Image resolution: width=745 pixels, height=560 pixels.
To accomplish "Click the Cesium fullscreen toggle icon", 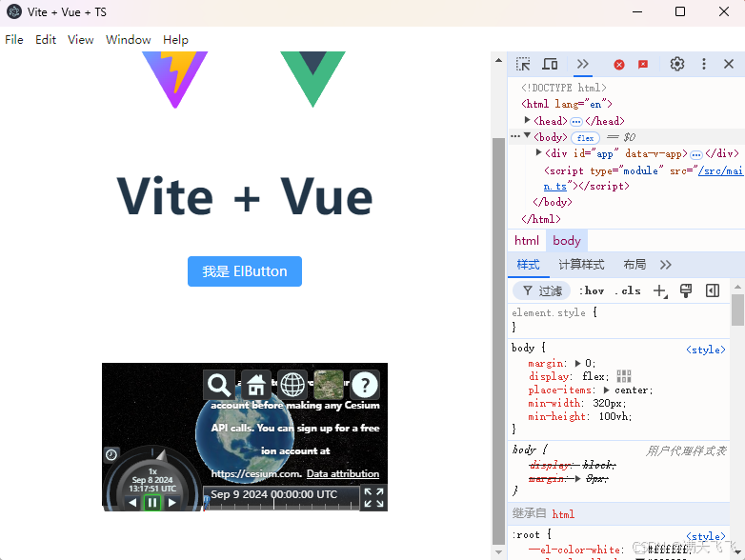I will click(x=373, y=497).
